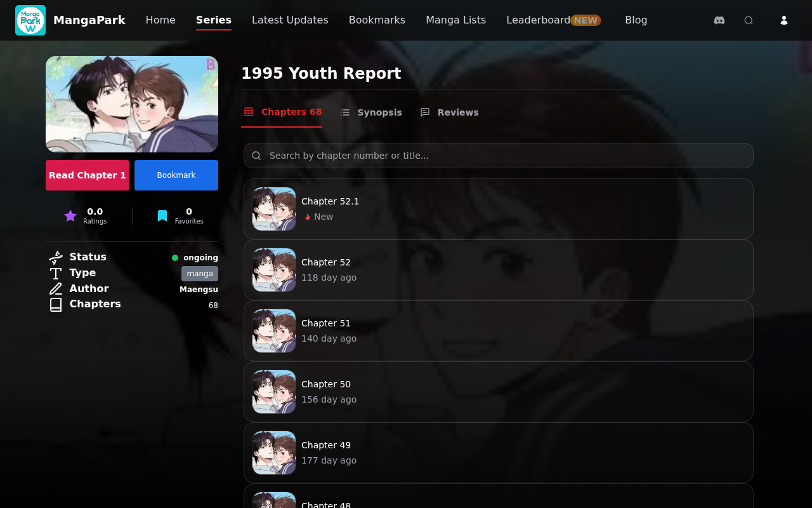812x508 pixels.
Task: Click the Read Chapter 1 button
Action: pyautogui.click(x=88, y=175)
